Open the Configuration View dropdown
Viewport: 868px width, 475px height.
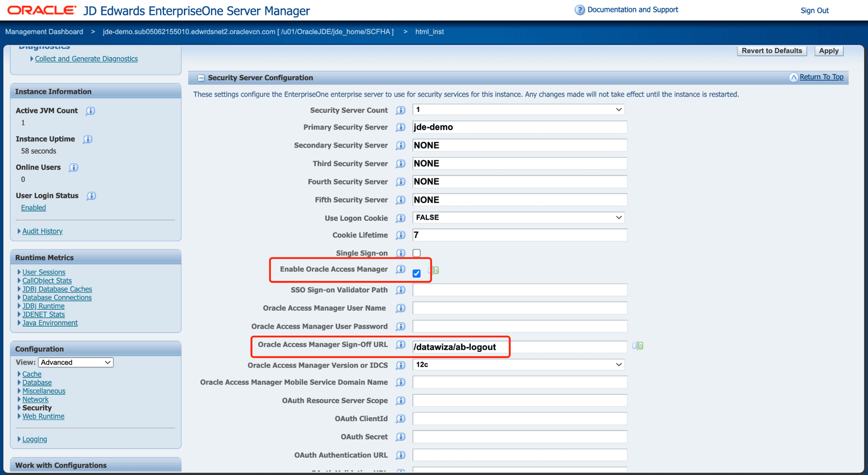(x=76, y=362)
